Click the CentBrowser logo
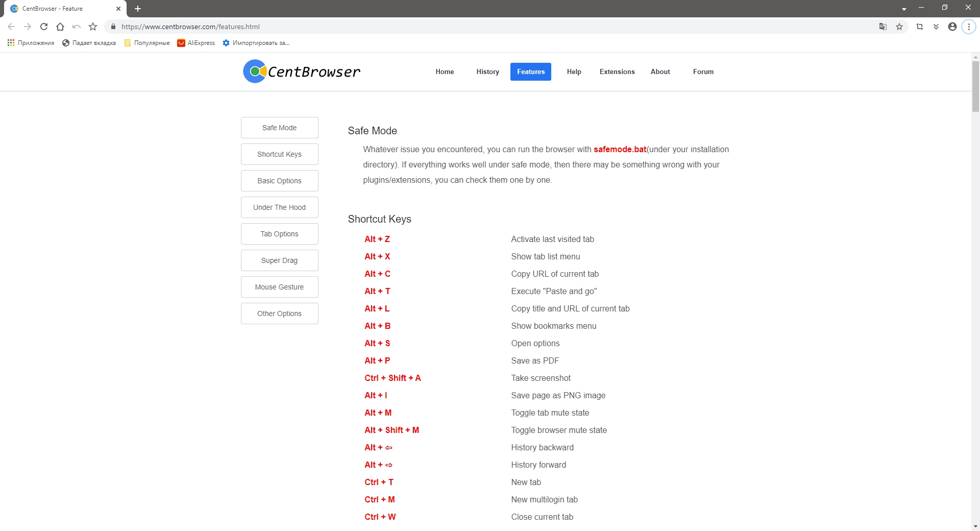 (302, 71)
